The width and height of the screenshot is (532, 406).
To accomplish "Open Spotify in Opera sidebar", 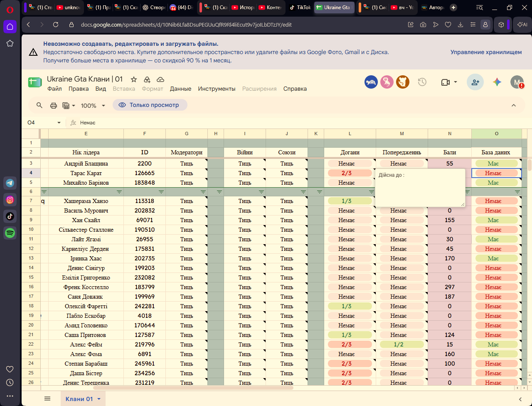I will click(10, 233).
